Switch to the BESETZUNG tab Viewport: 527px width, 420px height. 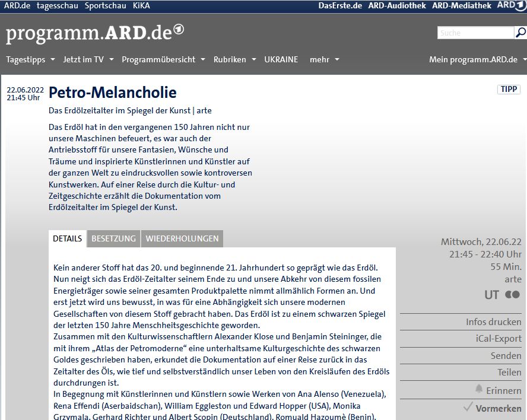113,238
